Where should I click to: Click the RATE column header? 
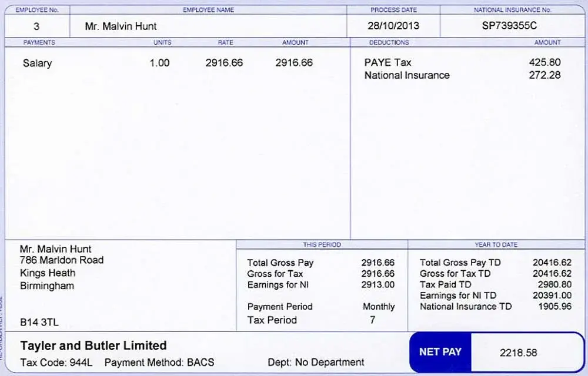pos(225,42)
